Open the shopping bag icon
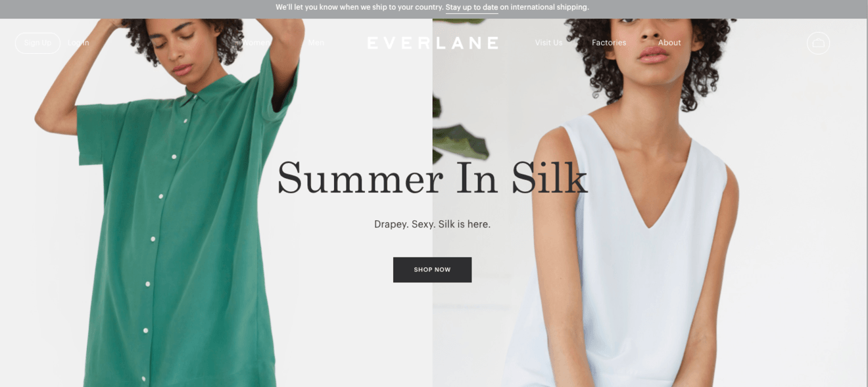The width and height of the screenshot is (868, 387). point(818,43)
